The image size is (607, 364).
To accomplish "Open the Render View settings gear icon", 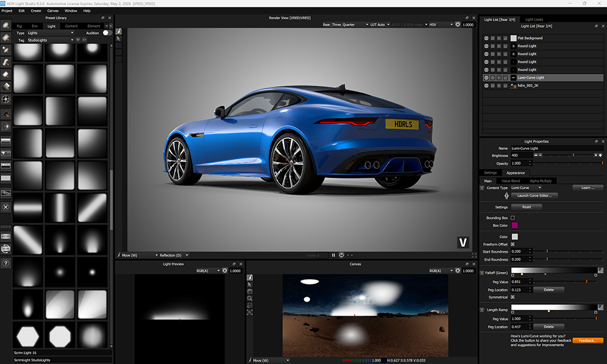I will (457, 24).
